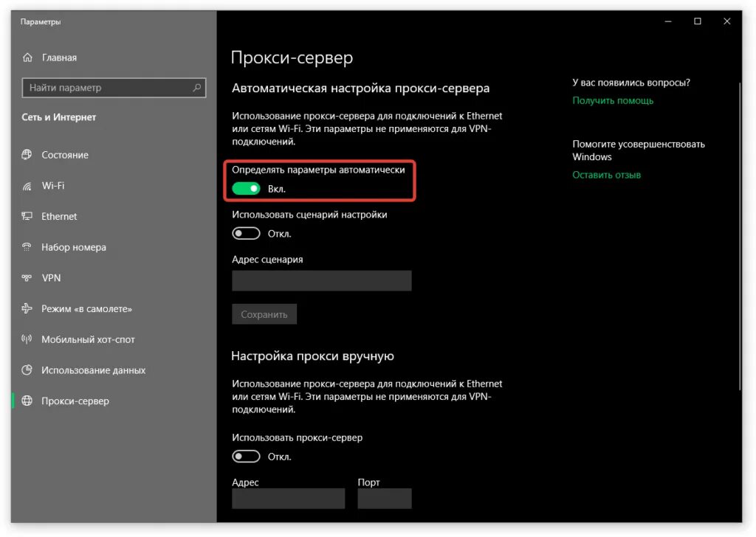This screenshot has width=756, height=537.
Task: Click the Порт input field
Action: click(x=385, y=499)
